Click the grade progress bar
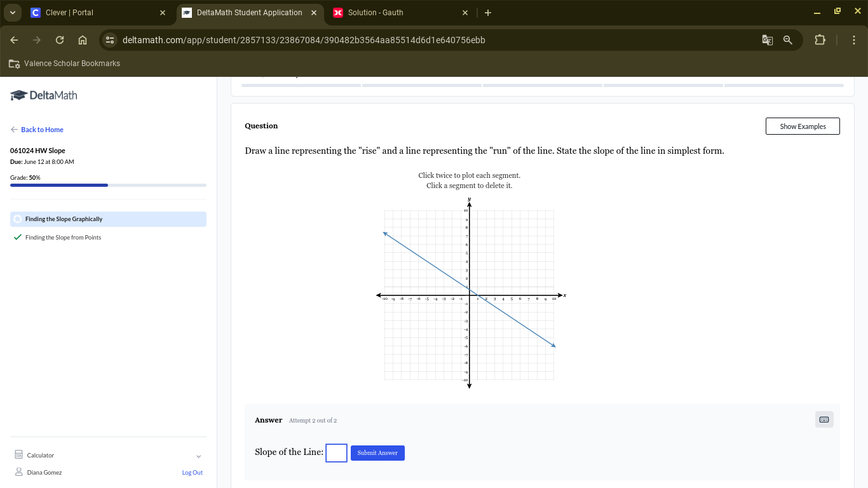Screen dimensions: 868x488 (108, 185)
